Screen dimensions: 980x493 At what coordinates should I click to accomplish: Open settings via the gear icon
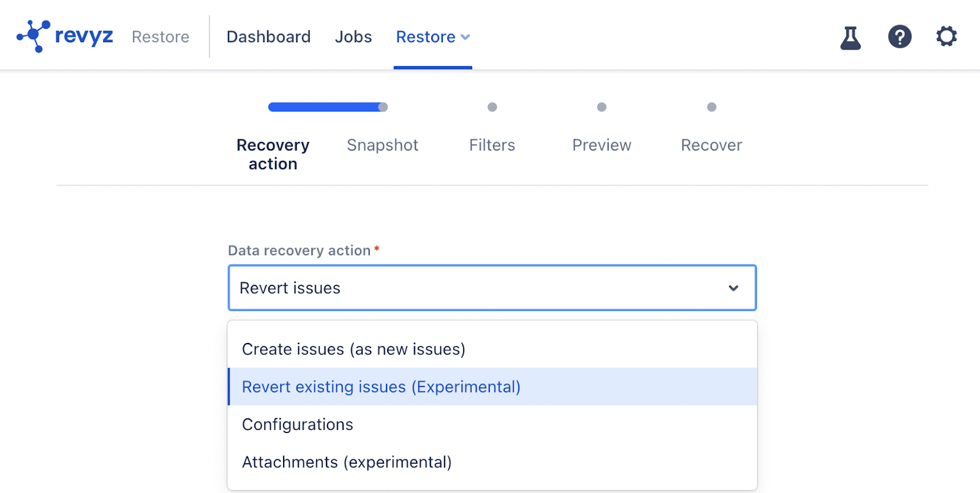(946, 37)
